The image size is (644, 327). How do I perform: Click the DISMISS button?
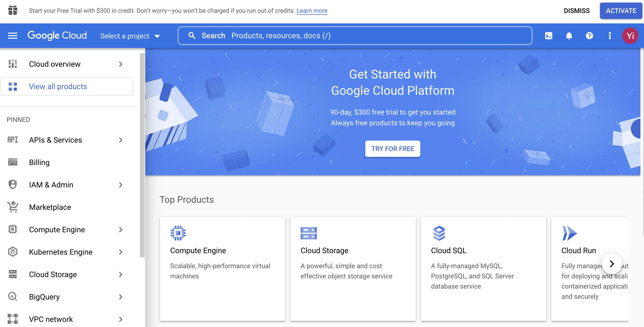pos(577,11)
